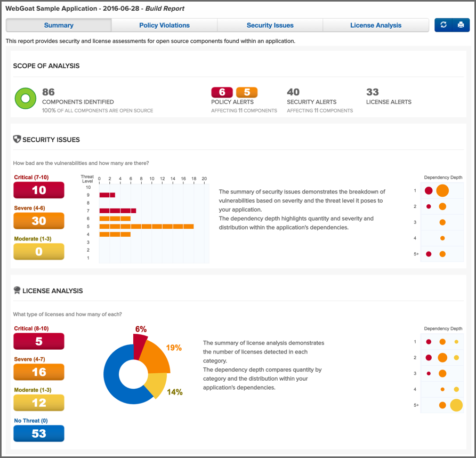Click the License Analysis ribbon badge icon
The height and width of the screenshot is (458, 476).
[x=17, y=291]
